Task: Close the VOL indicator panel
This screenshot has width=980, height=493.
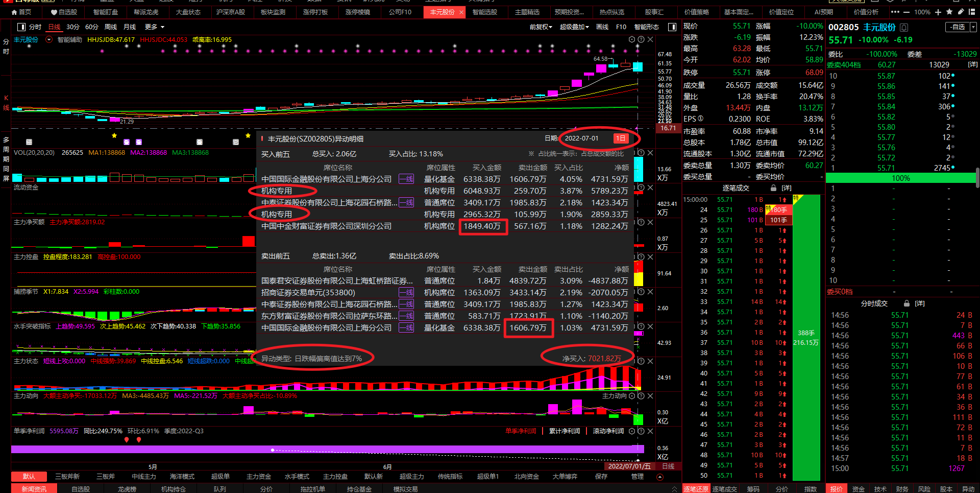Action: point(650,153)
